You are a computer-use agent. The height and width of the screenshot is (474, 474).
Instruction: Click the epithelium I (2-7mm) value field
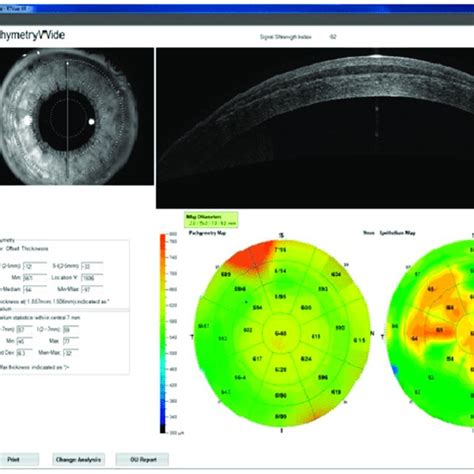click(71, 329)
